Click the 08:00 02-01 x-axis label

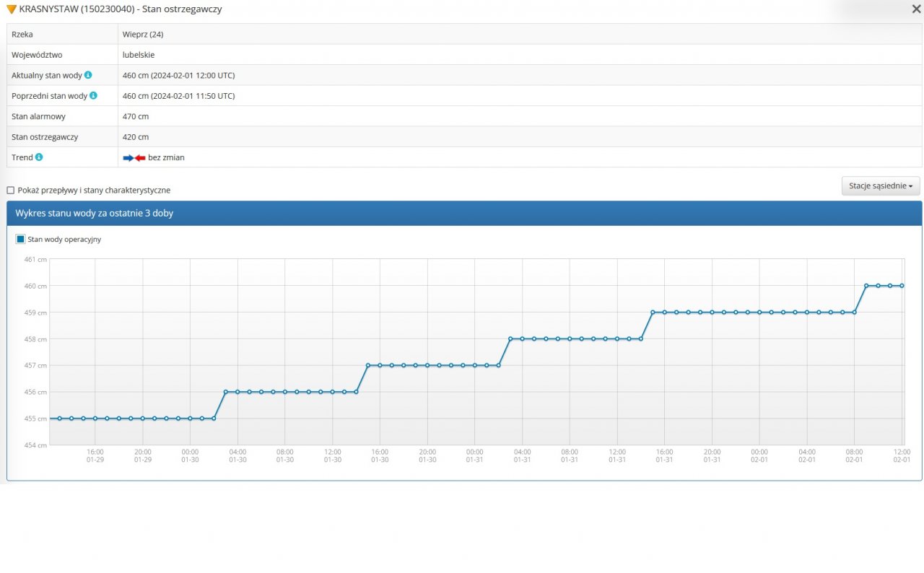pos(854,455)
